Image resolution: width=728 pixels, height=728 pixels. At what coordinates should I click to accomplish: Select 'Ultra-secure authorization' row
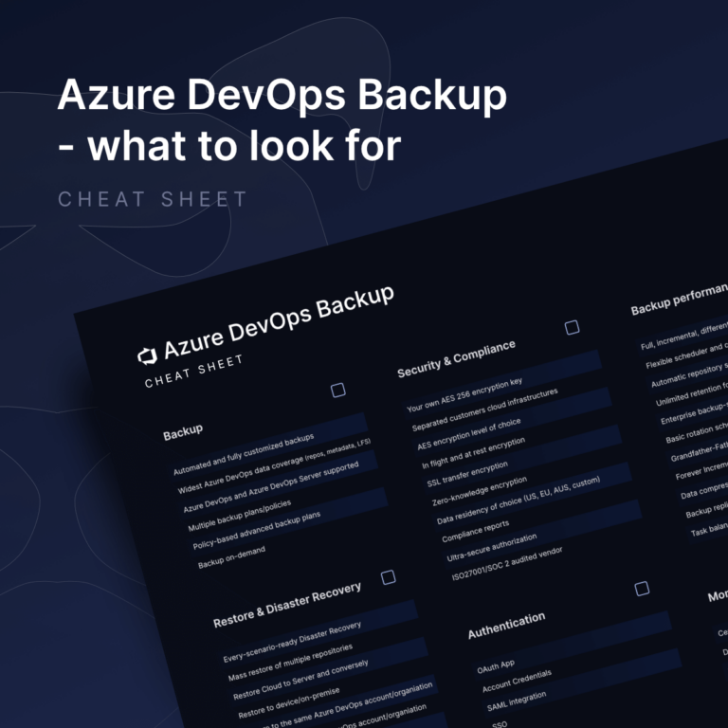click(492, 548)
